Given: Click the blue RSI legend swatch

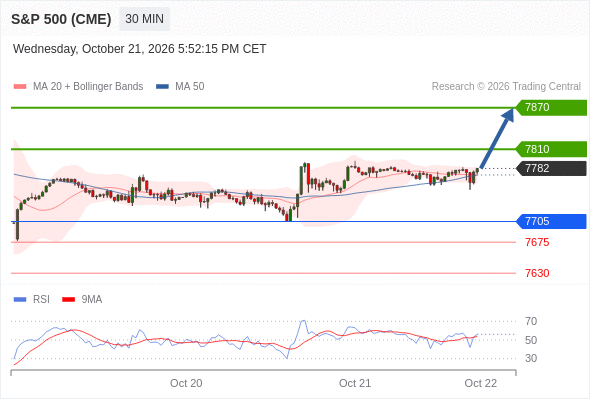Looking at the screenshot, I should point(20,300).
